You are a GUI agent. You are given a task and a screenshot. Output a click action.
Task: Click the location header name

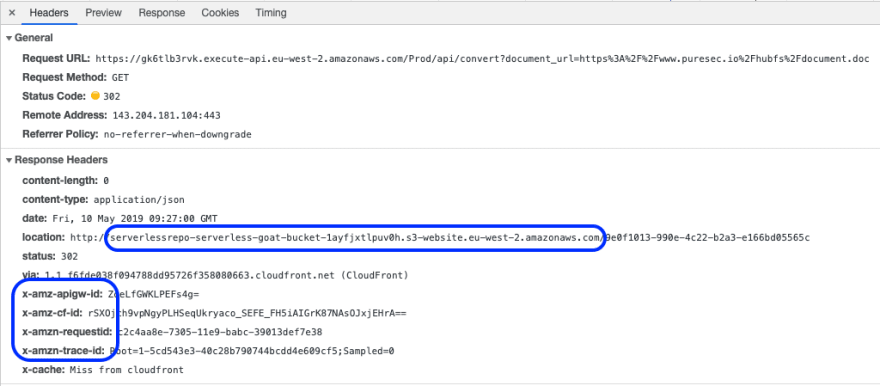pos(44,238)
